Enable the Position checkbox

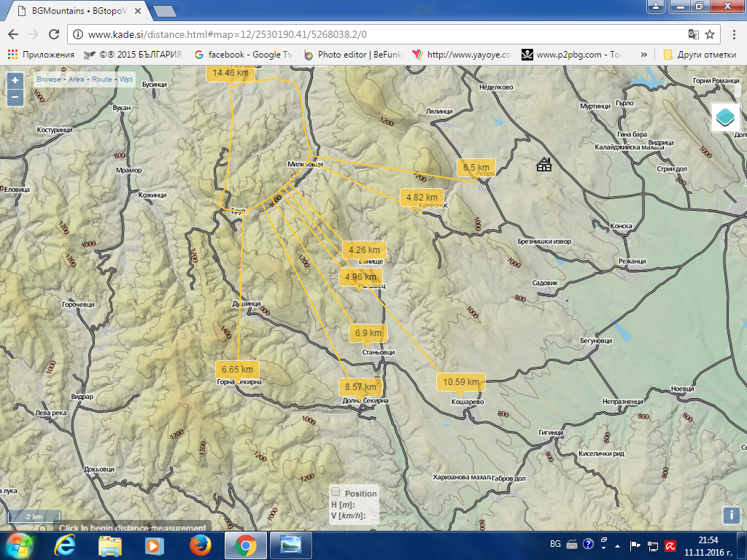(x=336, y=492)
